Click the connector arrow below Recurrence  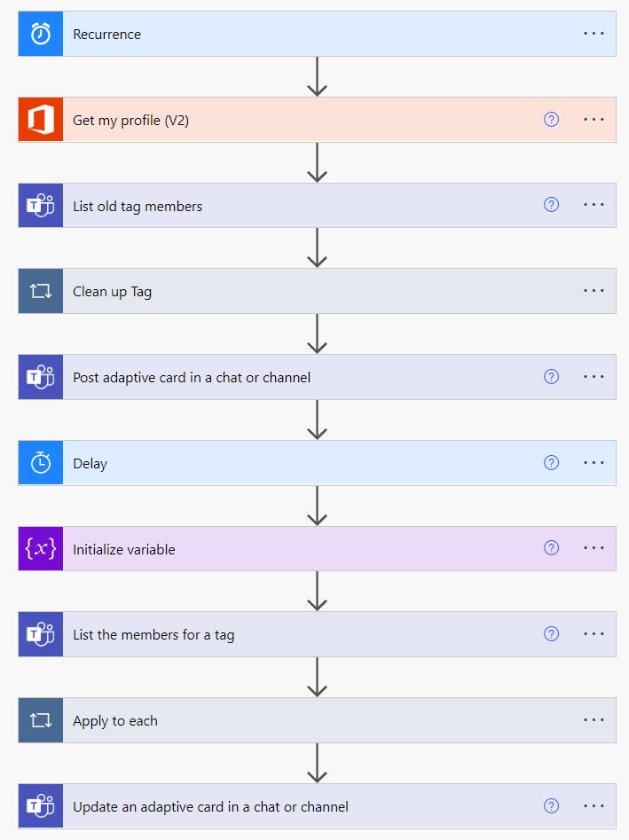317,75
